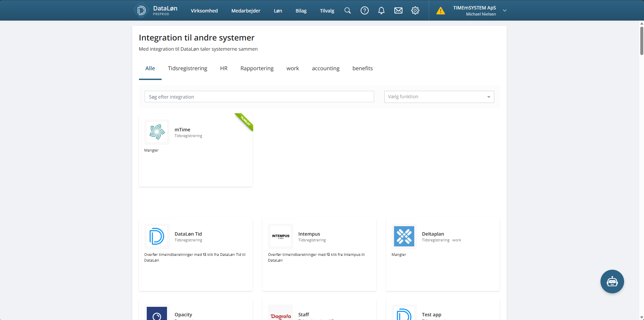Open the chatbot robot button
Image resolution: width=644 pixels, height=320 pixels.
point(612,282)
